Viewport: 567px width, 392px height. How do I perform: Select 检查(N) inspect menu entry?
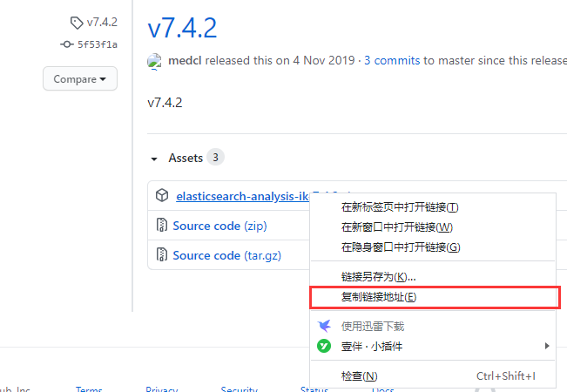click(433, 376)
